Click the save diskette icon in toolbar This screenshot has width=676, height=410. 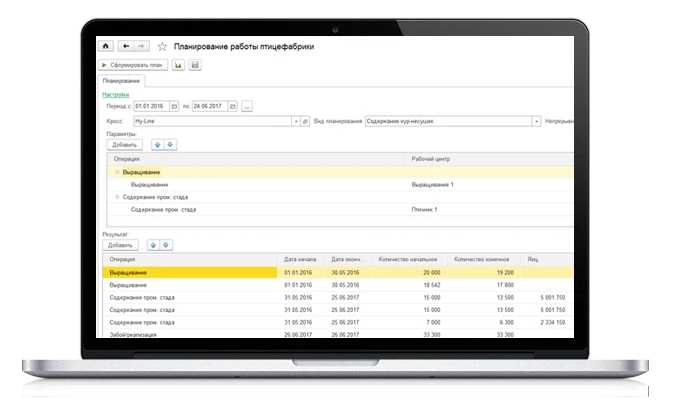pyautogui.click(x=195, y=65)
